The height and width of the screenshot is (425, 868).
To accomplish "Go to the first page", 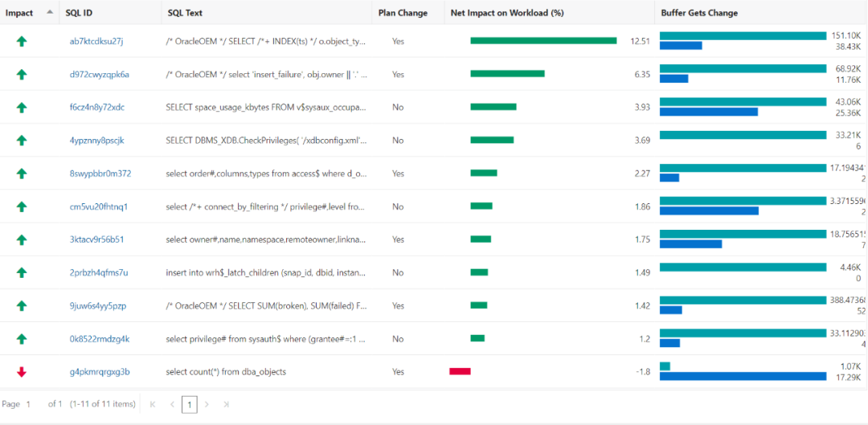I will (153, 404).
